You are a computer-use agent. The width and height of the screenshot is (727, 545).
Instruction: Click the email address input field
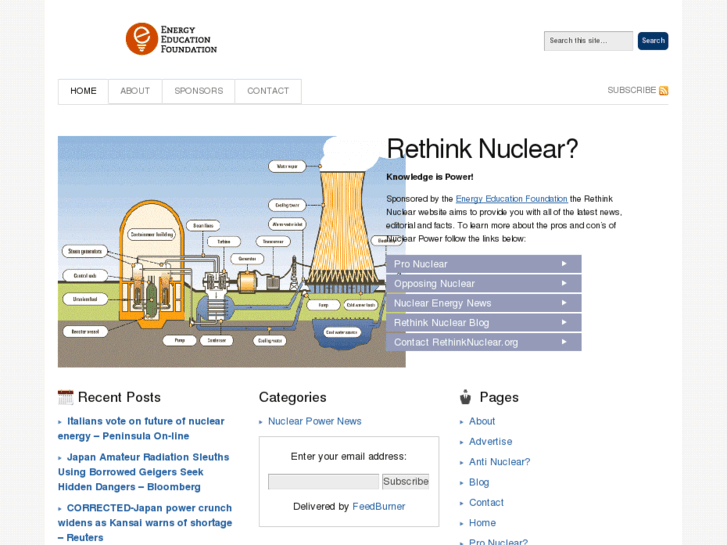tap(323, 481)
